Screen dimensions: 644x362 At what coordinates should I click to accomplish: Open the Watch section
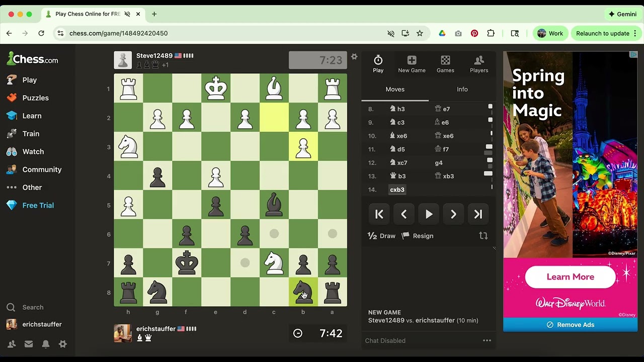(x=25, y=151)
